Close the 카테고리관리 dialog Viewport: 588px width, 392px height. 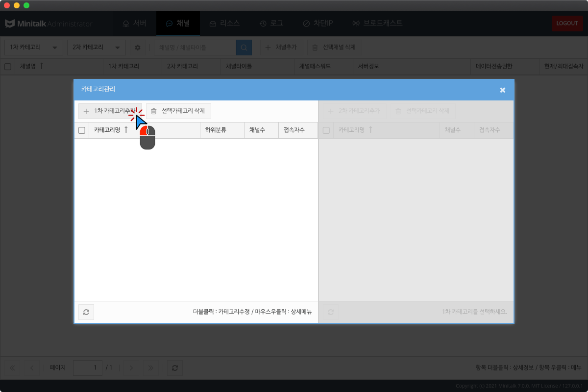pyautogui.click(x=502, y=90)
